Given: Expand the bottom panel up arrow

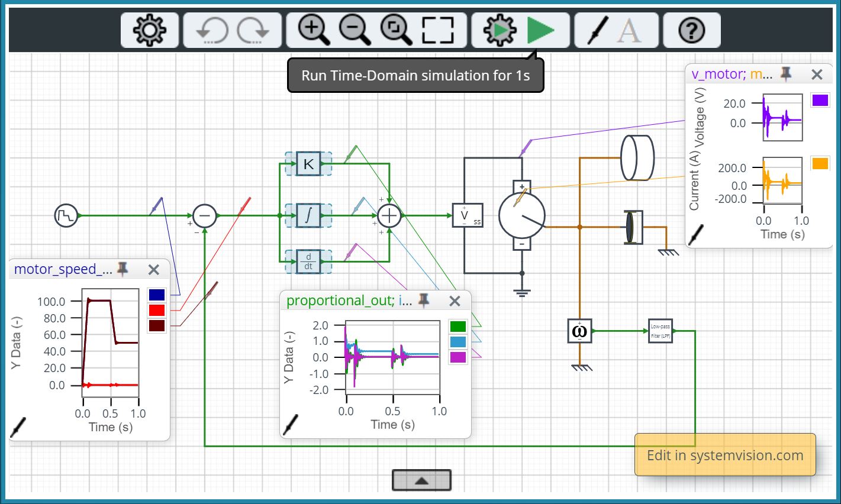Looking at the screenshot, I should pyautogui.click(x=421, y=480).
